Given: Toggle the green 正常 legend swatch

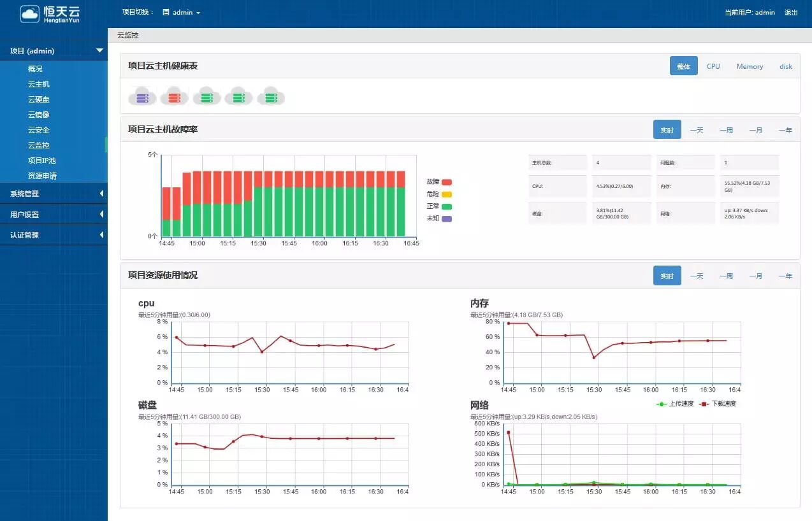Looking at the screenshot, I should (447, 206).
